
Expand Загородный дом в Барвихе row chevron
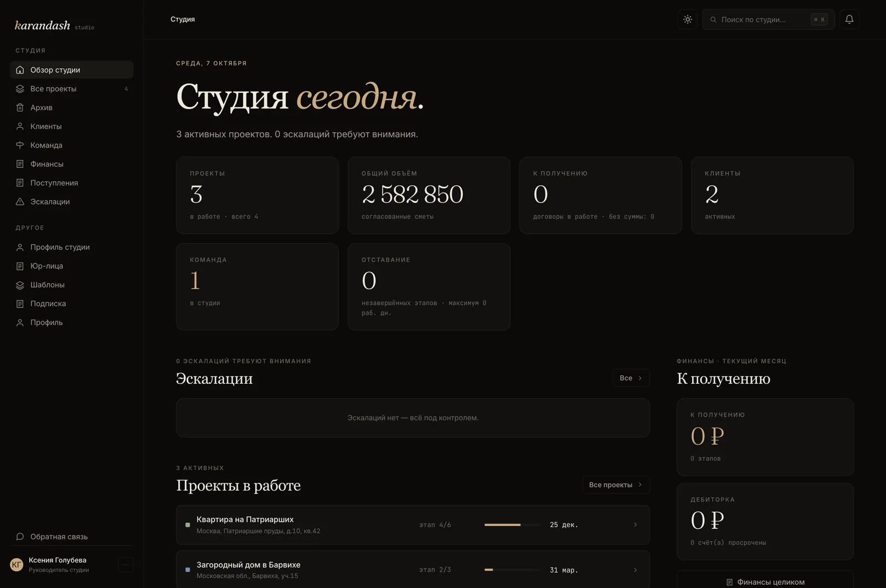[635, 570]
